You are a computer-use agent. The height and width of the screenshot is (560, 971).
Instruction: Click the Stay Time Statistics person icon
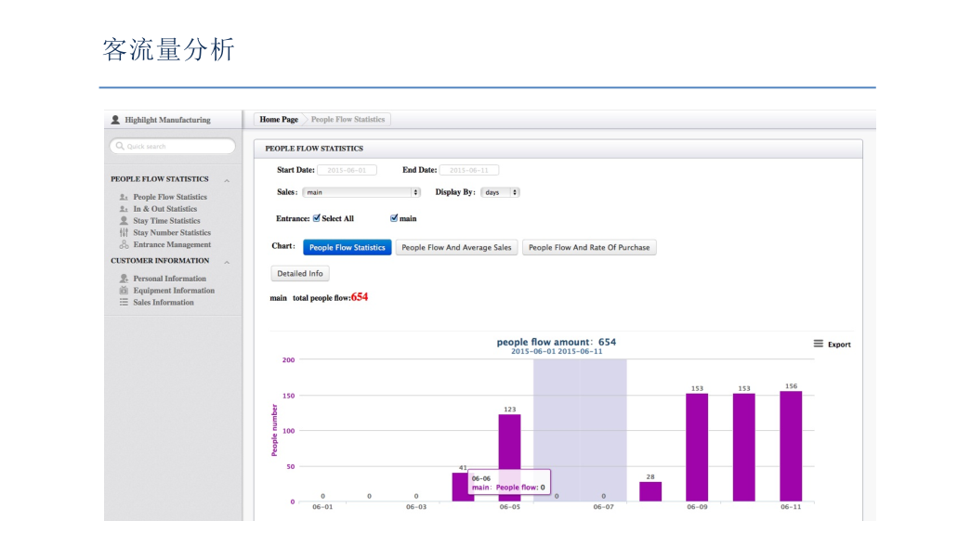[x=124, y=220]
